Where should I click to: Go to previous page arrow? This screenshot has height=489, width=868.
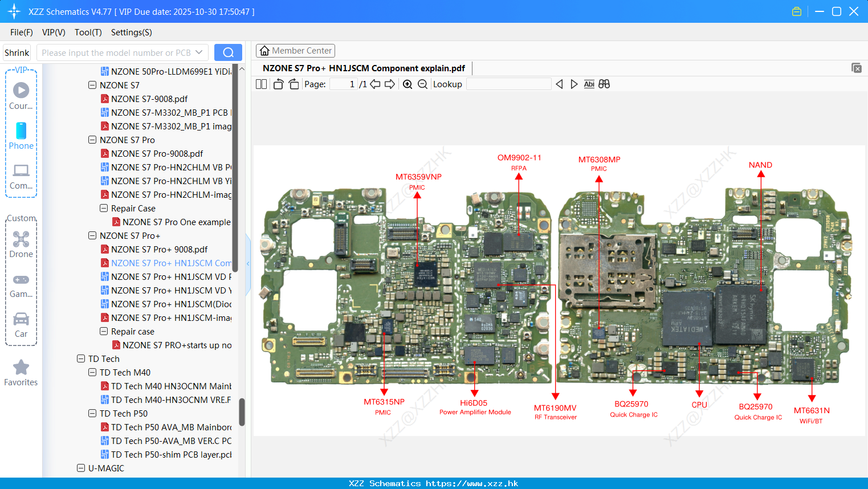375,84
